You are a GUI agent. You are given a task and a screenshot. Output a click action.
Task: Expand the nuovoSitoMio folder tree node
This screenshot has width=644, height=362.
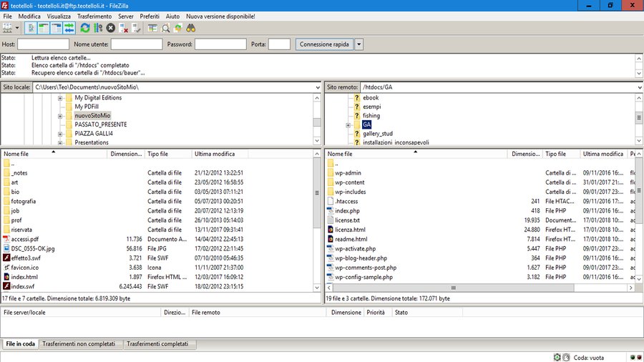click(61, 115)
